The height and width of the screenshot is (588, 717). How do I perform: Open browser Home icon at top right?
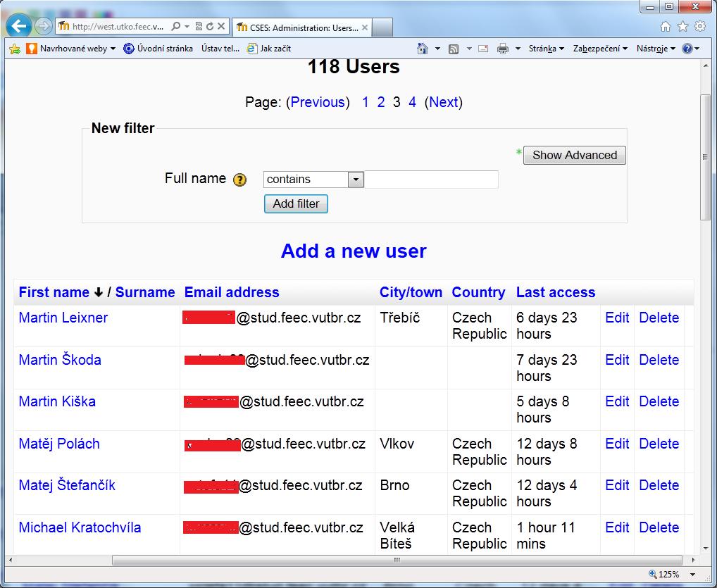coord(666,27)
